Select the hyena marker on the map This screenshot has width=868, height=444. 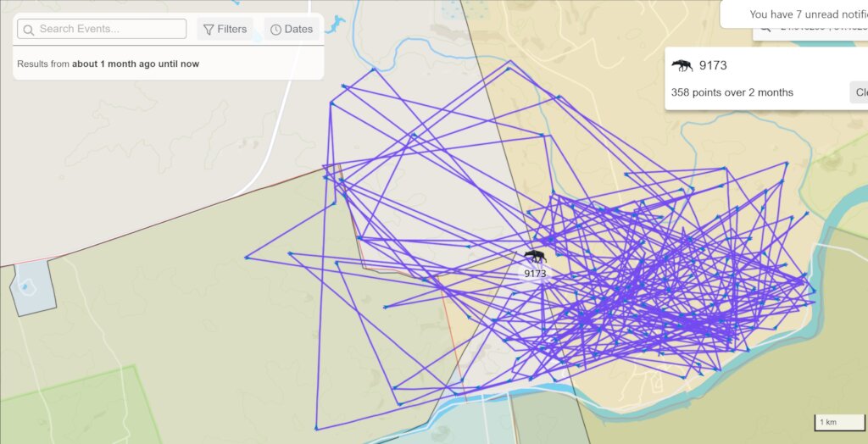coord(536,256)
